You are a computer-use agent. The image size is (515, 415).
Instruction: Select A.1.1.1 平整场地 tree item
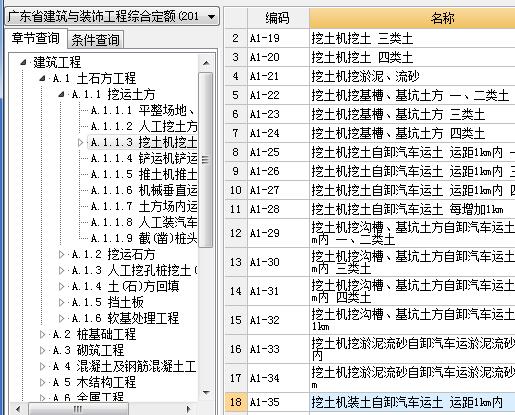coord(143,110)
